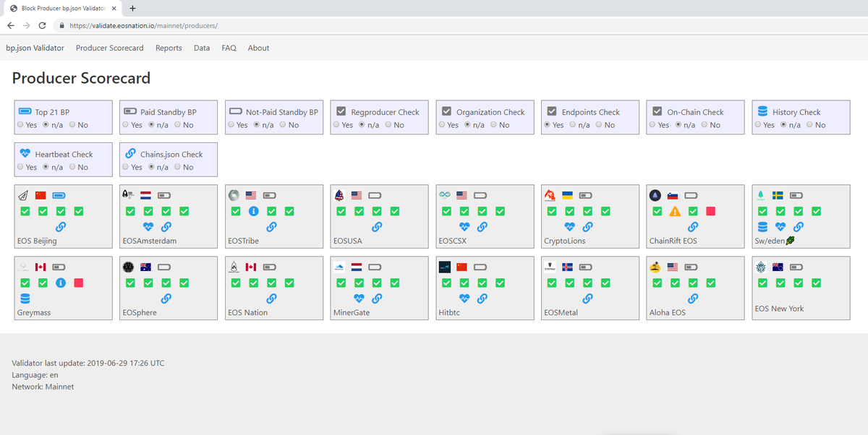
Task: Click the heartbeat icon in EOSCSX card
Action: [464, 227]
